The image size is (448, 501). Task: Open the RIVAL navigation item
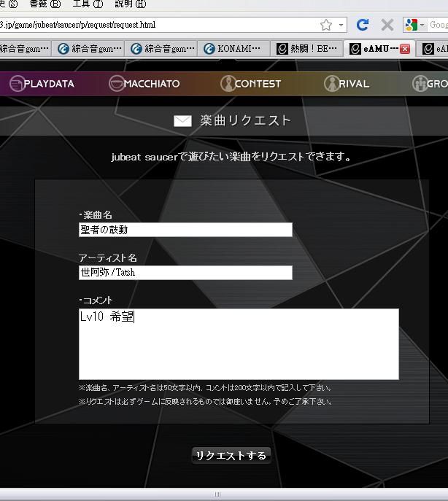(347, 84)
